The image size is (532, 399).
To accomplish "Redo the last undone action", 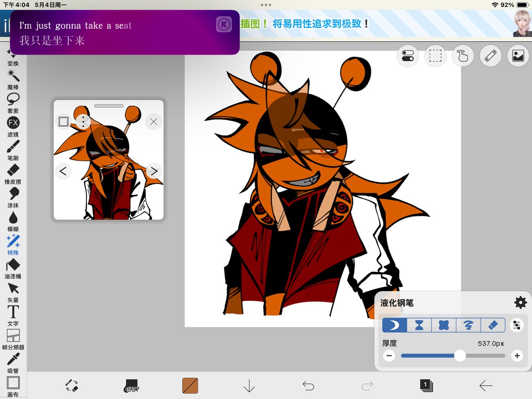I will tap(367, 386).
